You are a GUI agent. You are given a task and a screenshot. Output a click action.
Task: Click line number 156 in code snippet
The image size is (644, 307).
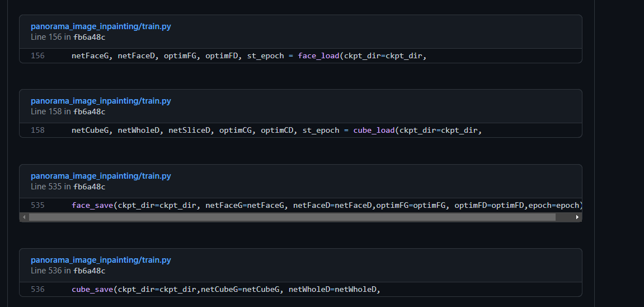coord(38,55)
